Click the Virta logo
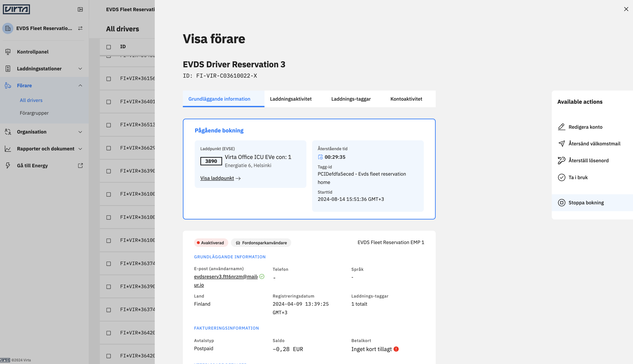Screen dimensions: 633x364 pyautogui.click(x=16, y=9)
